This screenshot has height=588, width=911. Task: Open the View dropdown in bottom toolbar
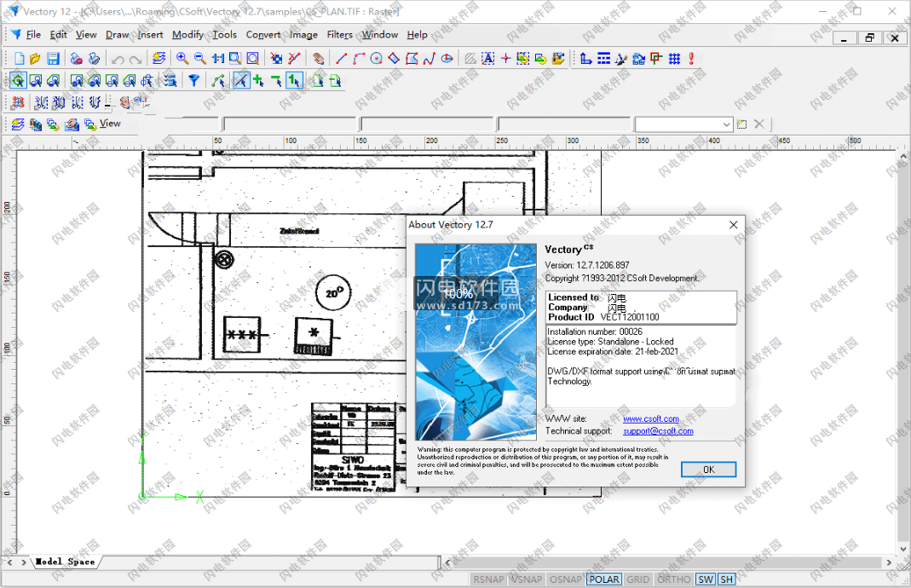pyautogui.click(x=110, y=124)
